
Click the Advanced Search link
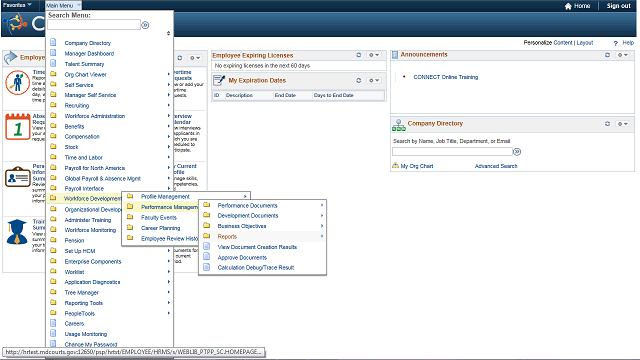pos(496,166)
